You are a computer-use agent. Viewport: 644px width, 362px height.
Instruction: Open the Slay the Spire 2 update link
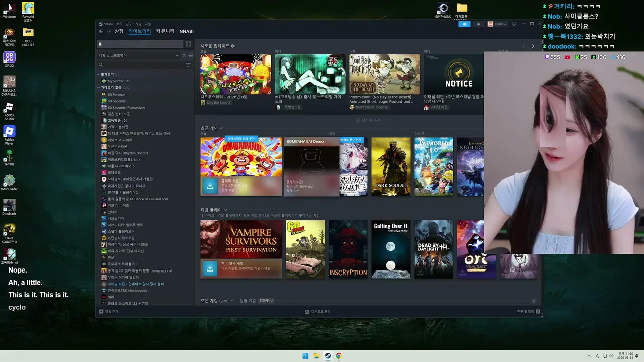[216, 103]
